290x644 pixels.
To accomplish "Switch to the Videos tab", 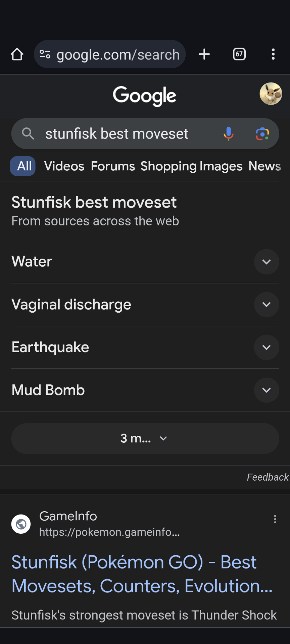I will coord(64,166).
